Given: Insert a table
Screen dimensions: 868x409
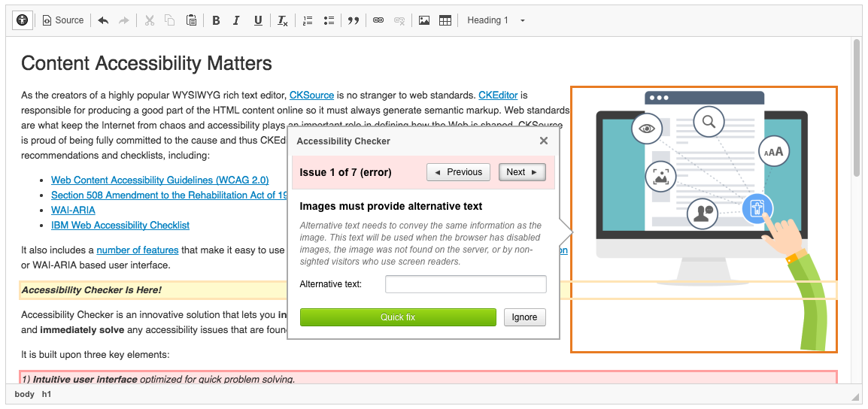Looking at the screenshot, I should click(445, 20).
